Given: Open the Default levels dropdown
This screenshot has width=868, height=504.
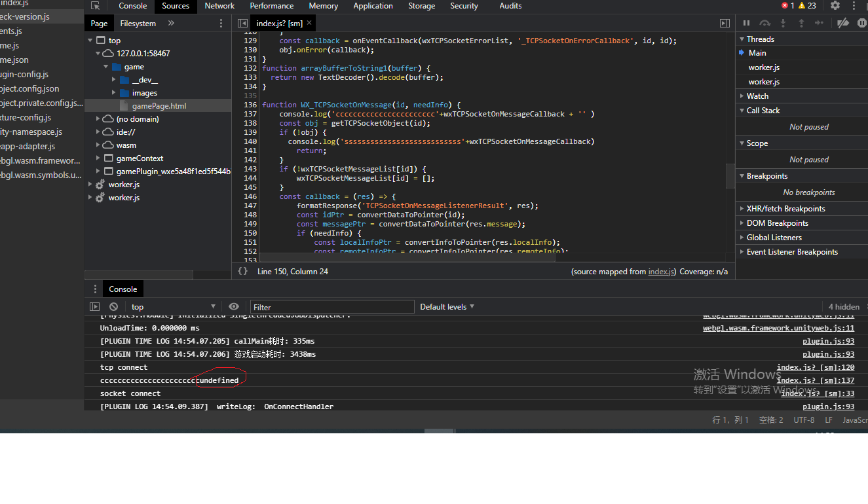Looking at the screenshot, I should tap(447, 306).
